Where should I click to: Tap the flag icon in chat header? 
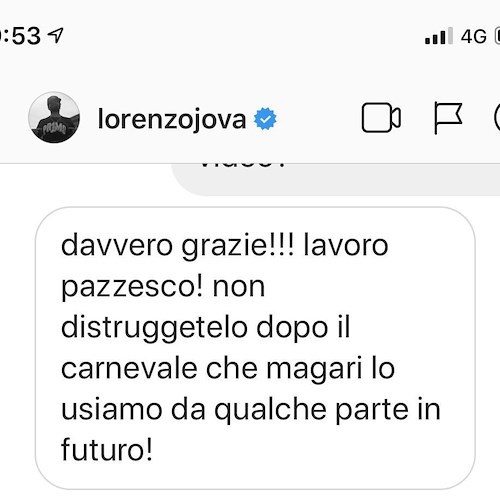click(x=448, y=118)
